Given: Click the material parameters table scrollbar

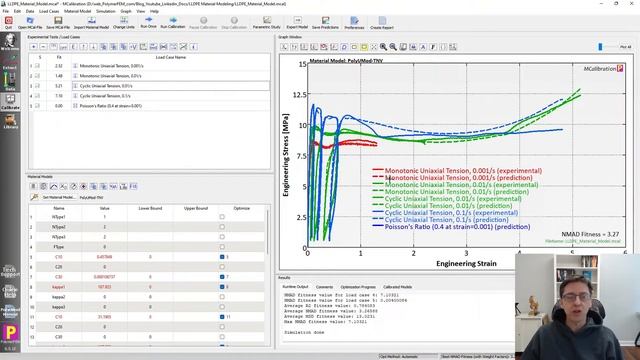Looking at the screenshot, I should click(268, 233).
